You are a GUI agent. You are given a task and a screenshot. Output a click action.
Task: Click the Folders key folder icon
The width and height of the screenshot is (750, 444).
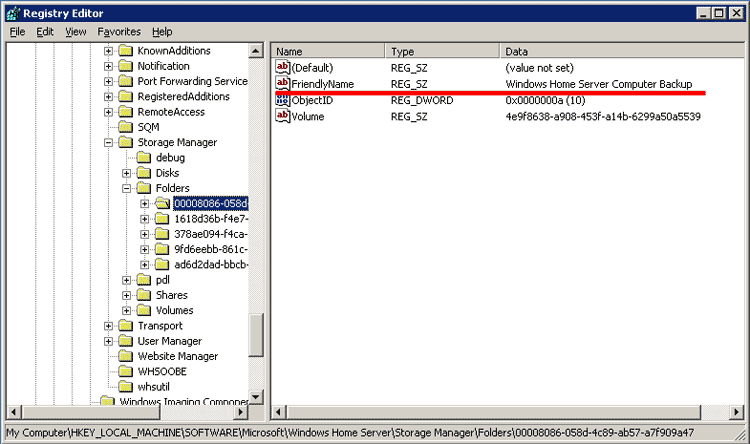coord(144,188)
